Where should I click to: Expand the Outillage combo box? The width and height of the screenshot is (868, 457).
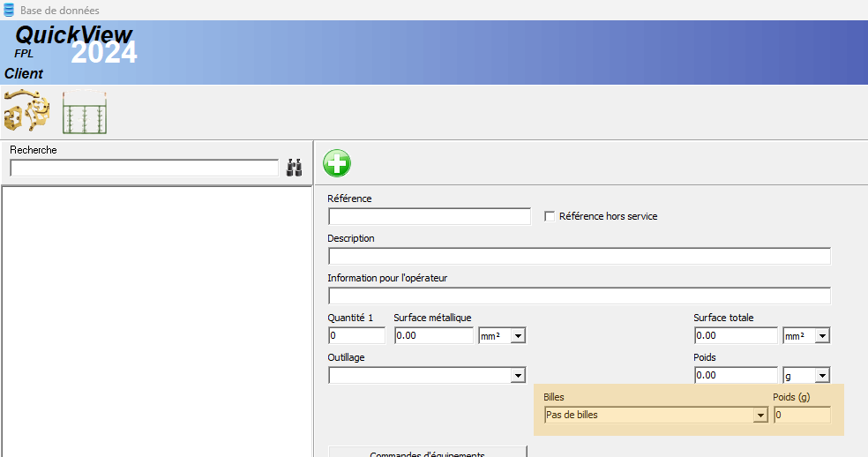coord(518,376)
